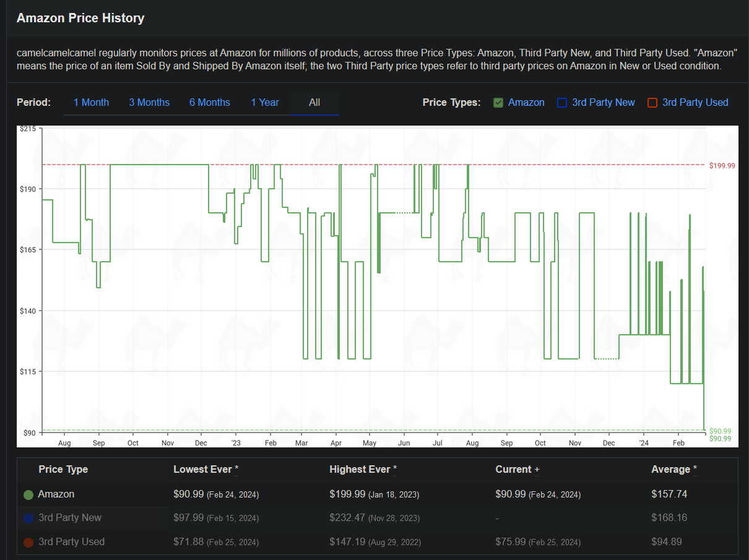
Task: Click the Current column header
Action: pos(517,470)
